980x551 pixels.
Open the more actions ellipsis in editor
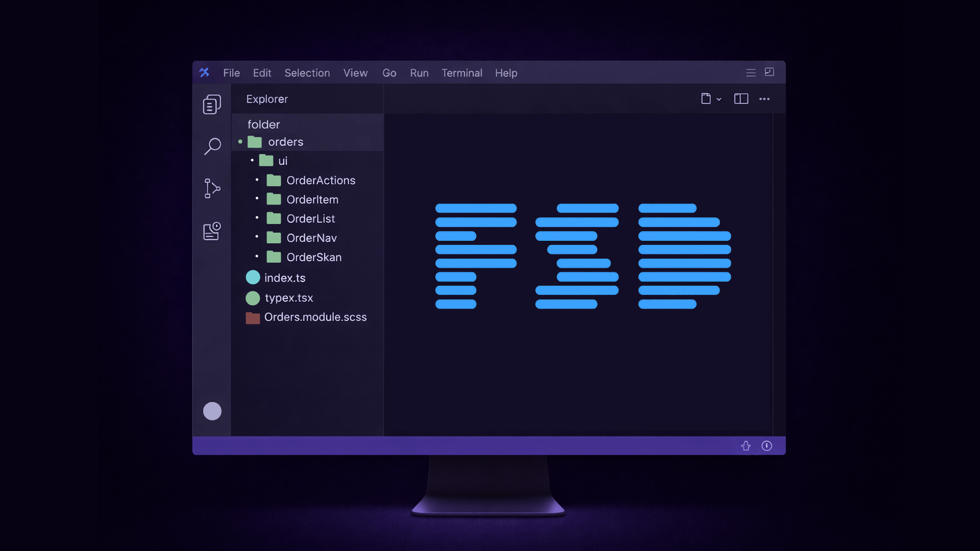point(764,99)
